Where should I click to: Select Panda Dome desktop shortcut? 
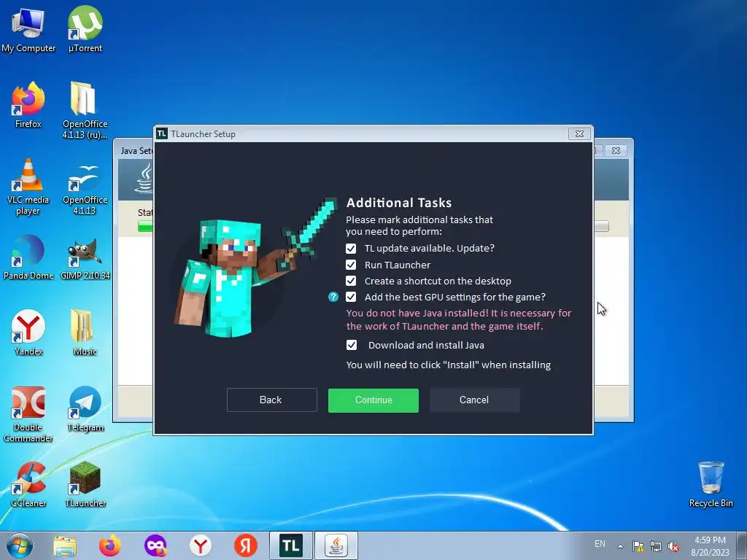tap(28, 257)
